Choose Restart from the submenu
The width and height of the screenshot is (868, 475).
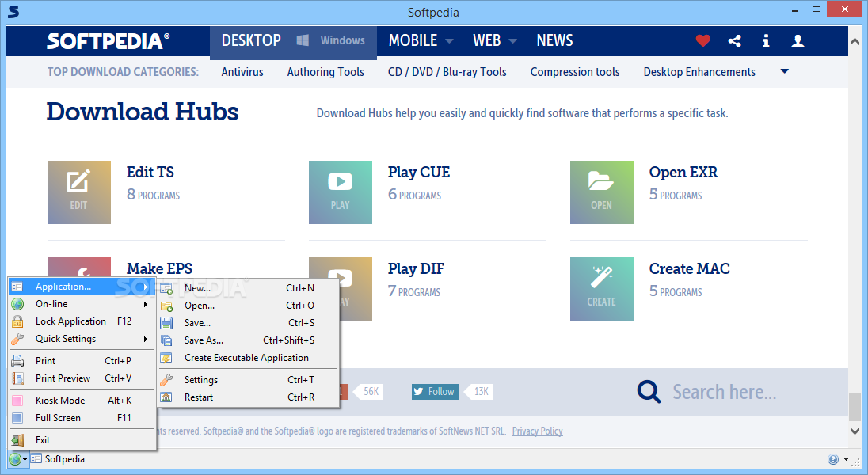coord(248,397)
